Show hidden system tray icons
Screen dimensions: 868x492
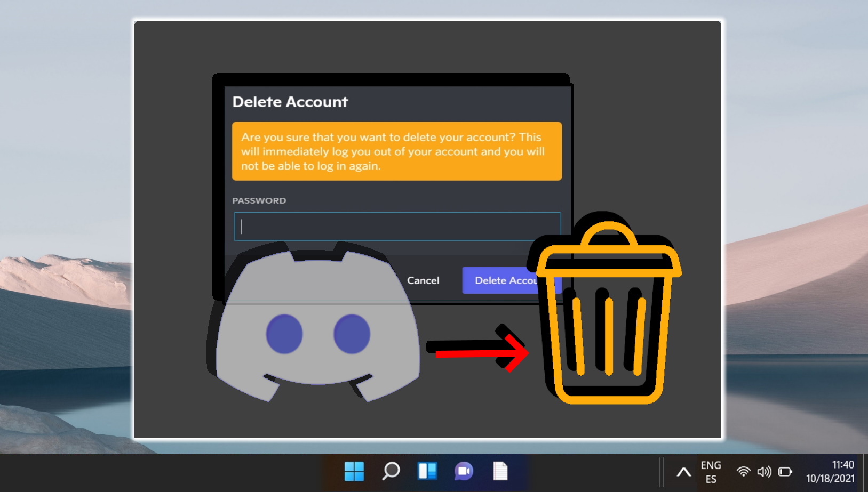(684, 472)
